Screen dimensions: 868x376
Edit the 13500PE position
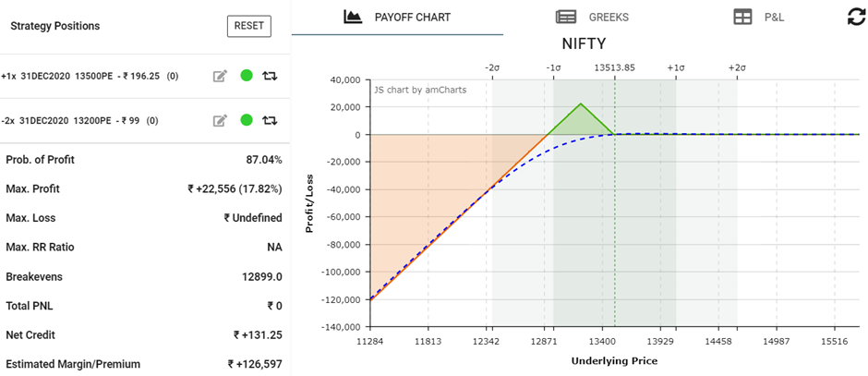220,76
